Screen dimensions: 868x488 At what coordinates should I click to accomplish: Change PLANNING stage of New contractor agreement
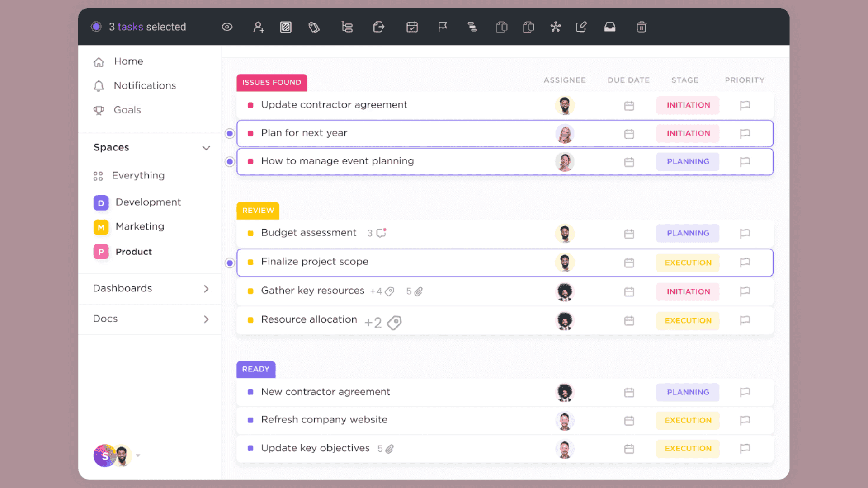pyautogui.click(x=688, y=392)
